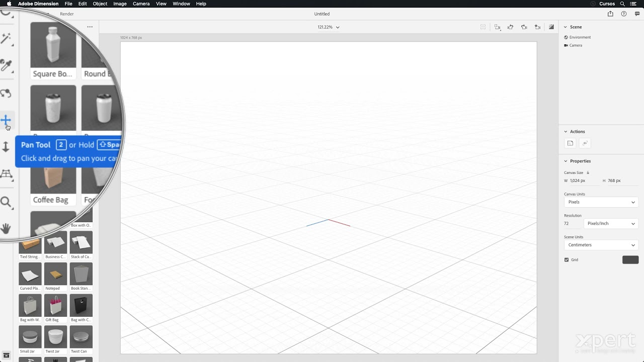Open the View menu
The width and height of the screenshot is (644, 362).
(161, 4)
